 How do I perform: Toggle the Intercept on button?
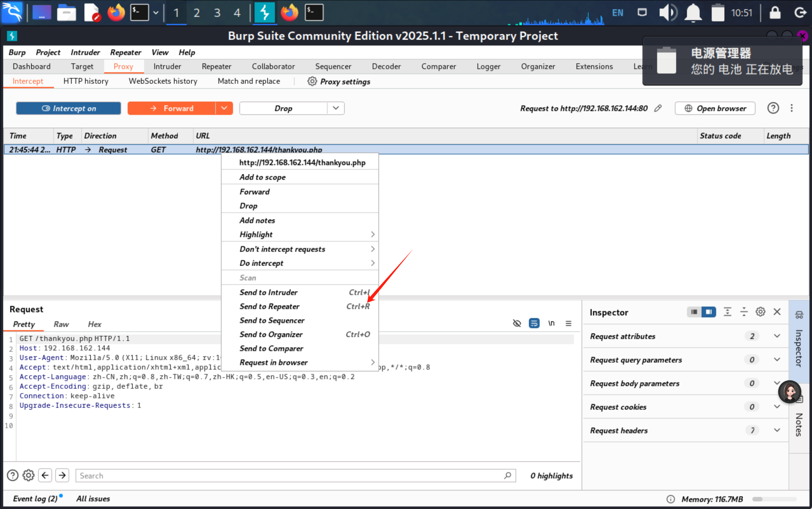point(69,108)
